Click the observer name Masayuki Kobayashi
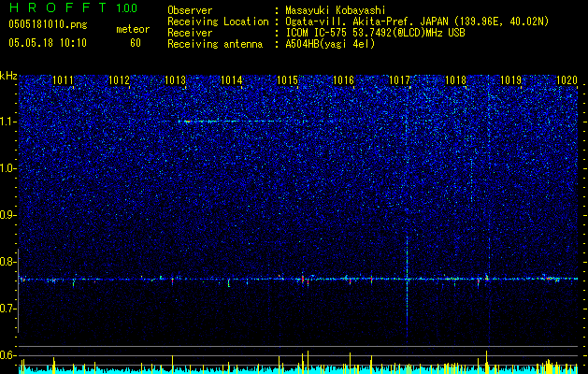588x374 pixels. click(336, 10)
